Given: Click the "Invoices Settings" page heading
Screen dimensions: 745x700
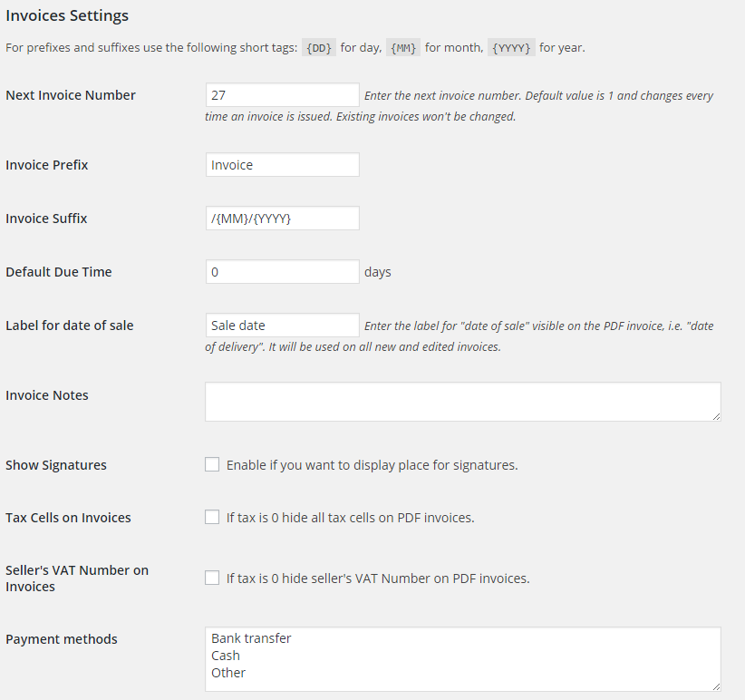Looking at the screenshot, I should (67, 15).
